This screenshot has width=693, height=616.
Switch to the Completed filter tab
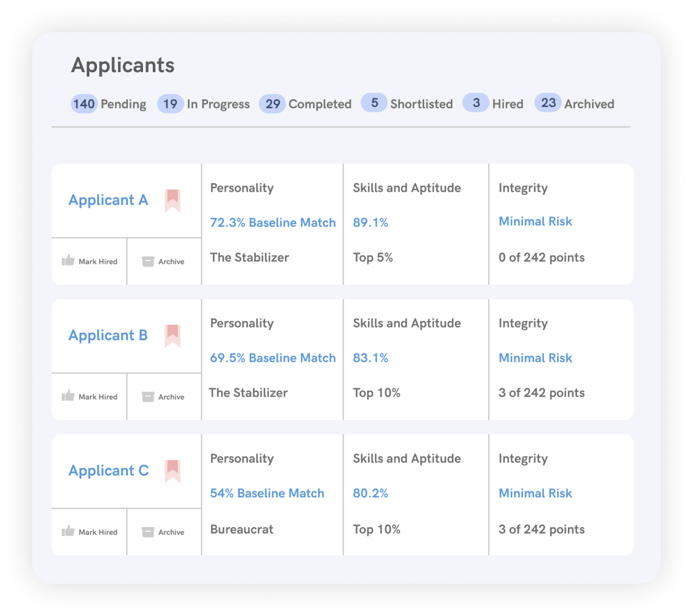coord(306,103)
